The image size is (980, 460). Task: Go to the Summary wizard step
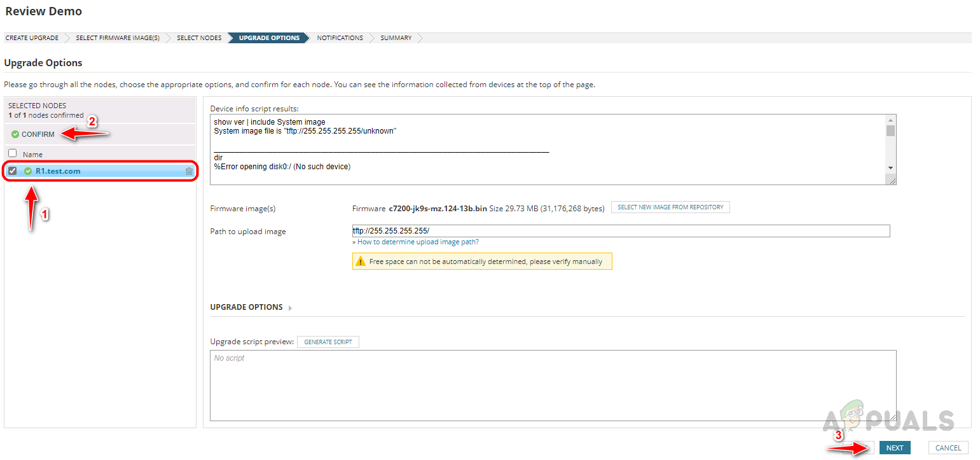[396, 38]
